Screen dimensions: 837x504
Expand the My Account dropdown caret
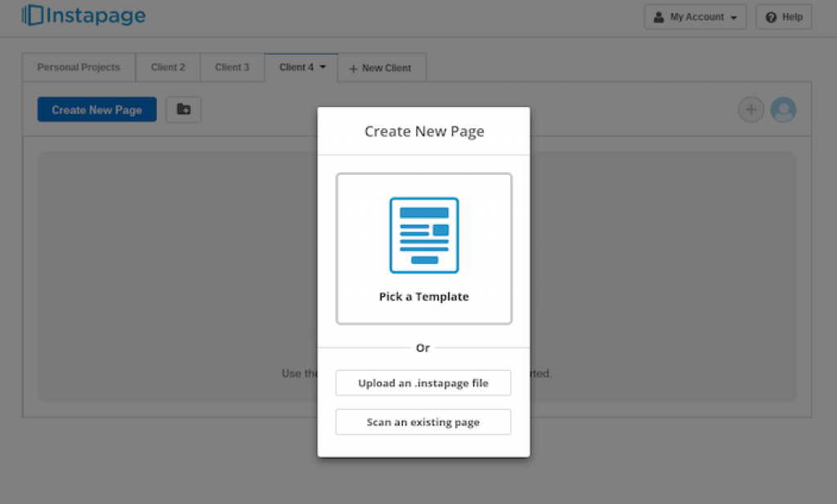point(733,18)
